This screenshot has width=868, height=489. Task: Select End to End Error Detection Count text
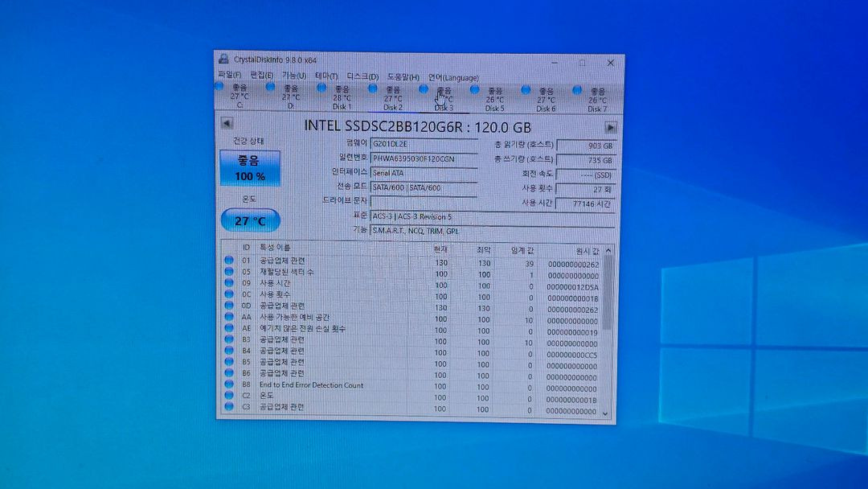[311, 385]
